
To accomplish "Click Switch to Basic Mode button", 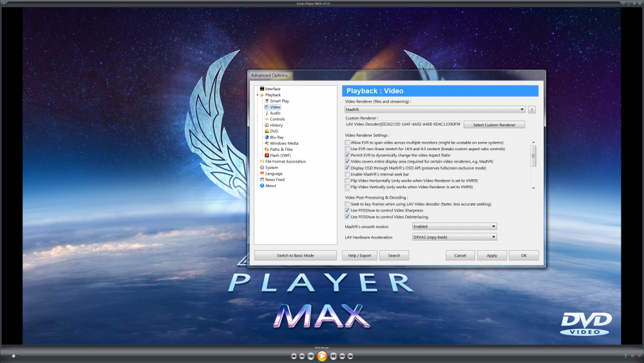I will pos(296,255).
